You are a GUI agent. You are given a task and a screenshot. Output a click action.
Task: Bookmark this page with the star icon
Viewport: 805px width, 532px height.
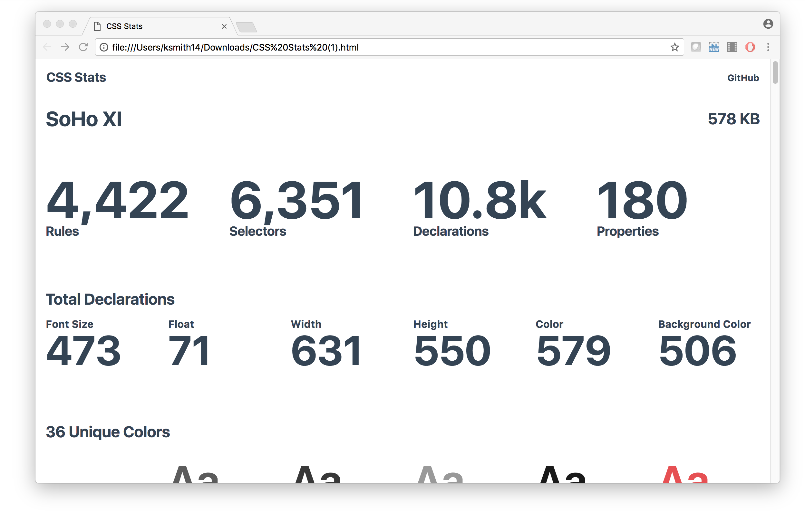point(674,47)
